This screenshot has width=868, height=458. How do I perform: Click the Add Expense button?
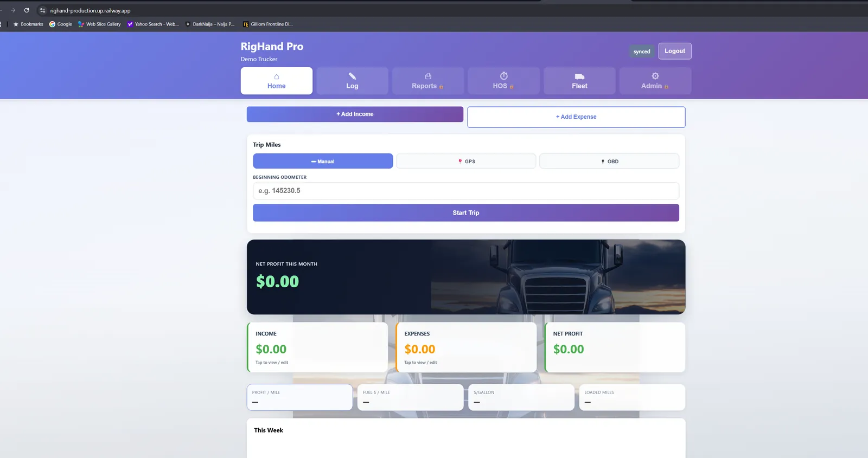576,117
